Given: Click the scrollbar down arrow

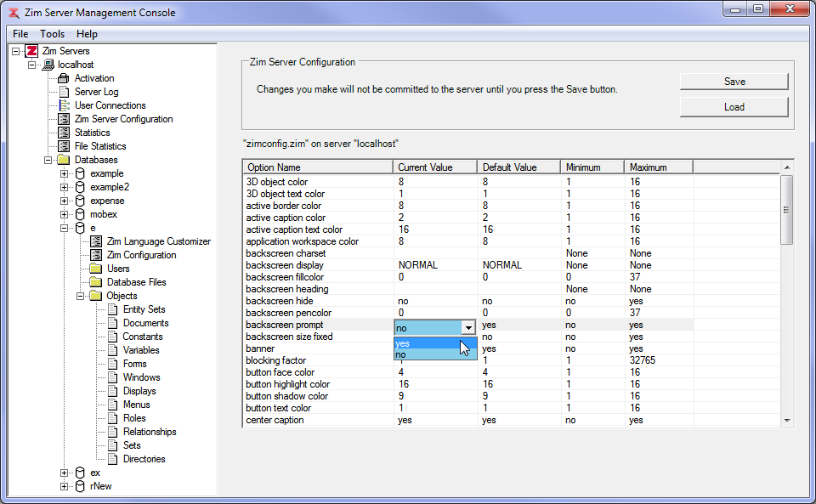Looking at the screenshot, I should [x=787, y=420].
